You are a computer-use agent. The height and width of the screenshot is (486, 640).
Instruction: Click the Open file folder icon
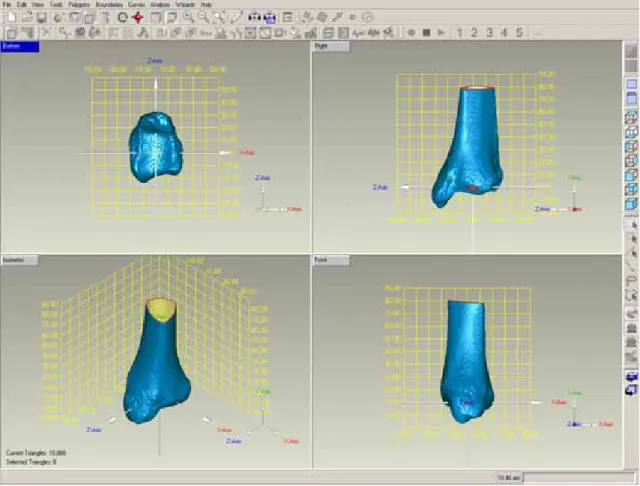(x=27, y=17)
